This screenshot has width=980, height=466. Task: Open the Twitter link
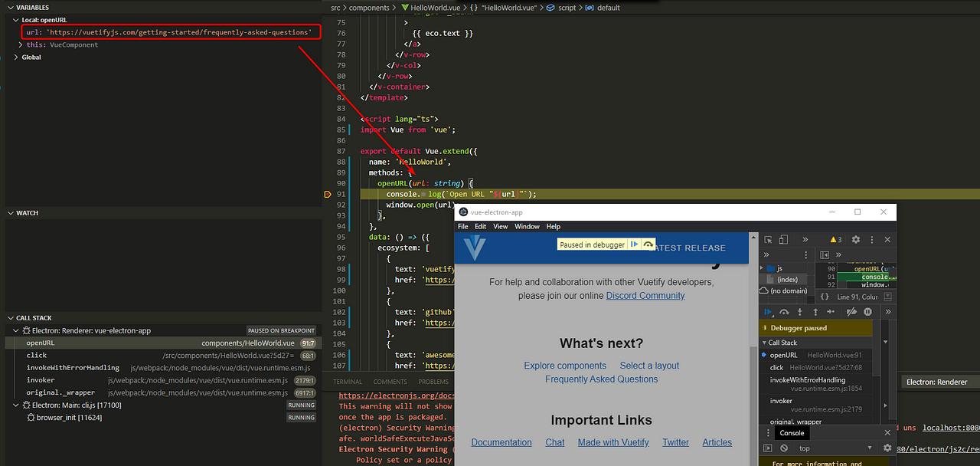675,442
